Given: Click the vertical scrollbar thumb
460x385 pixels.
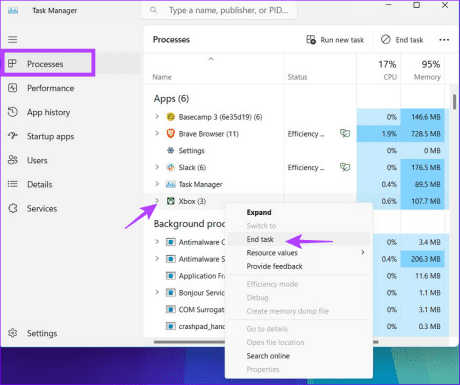Looking at the screenshot, I should 454,102.
